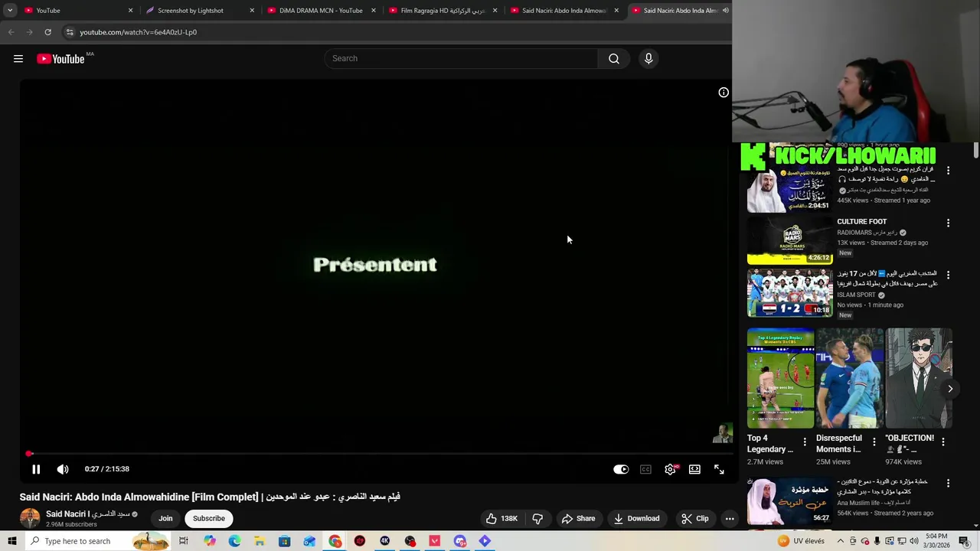
Task: Click the taskbar search box
Action: coord(100,541)
